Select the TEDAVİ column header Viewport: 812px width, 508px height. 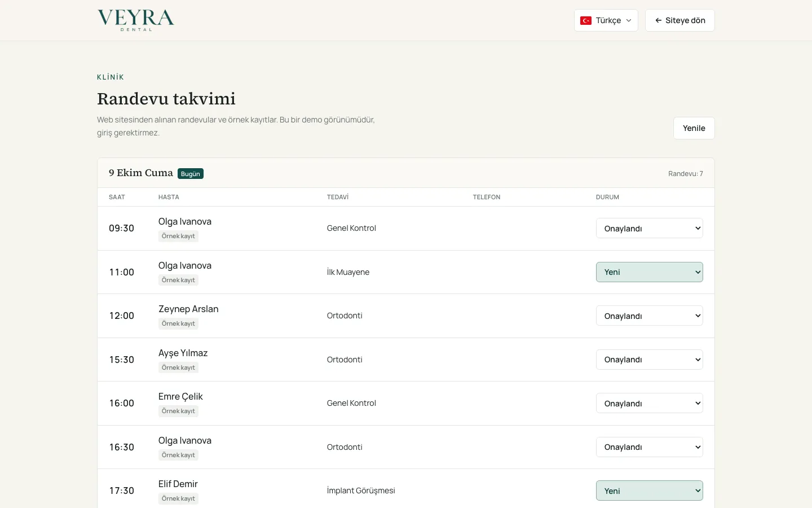click(338, 197)
